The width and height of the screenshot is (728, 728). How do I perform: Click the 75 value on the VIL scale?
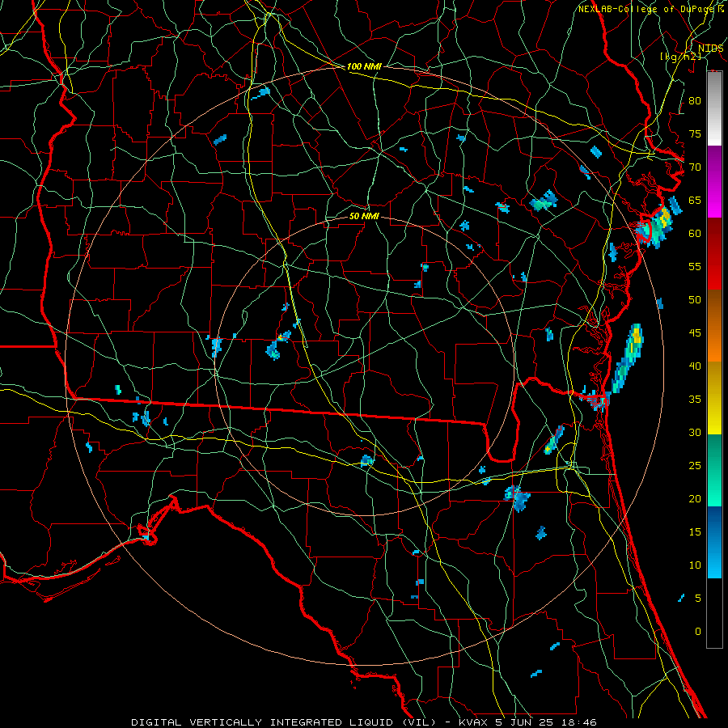[x=695, y=133]
